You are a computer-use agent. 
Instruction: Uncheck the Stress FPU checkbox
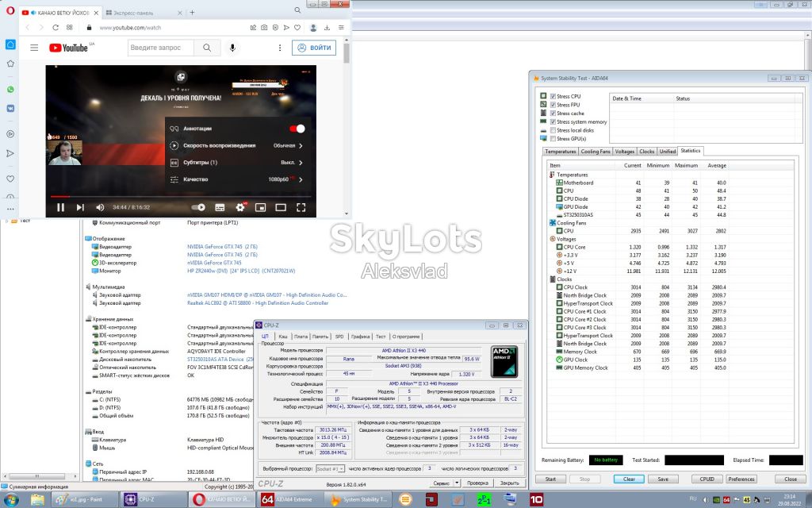[553, 105]
